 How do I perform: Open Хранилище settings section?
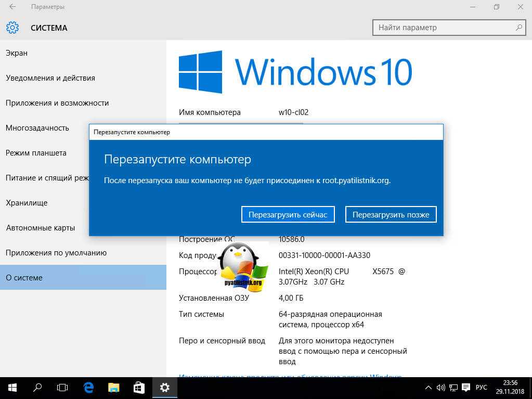pyautogui.click(x=27, y=203)
